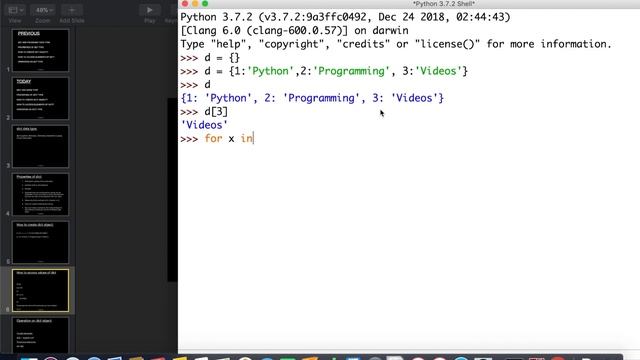Screen dimensions: 640x360
Task: Open the 40% Zoom dropdown in Keynote
Action: (x=44, y=10)
